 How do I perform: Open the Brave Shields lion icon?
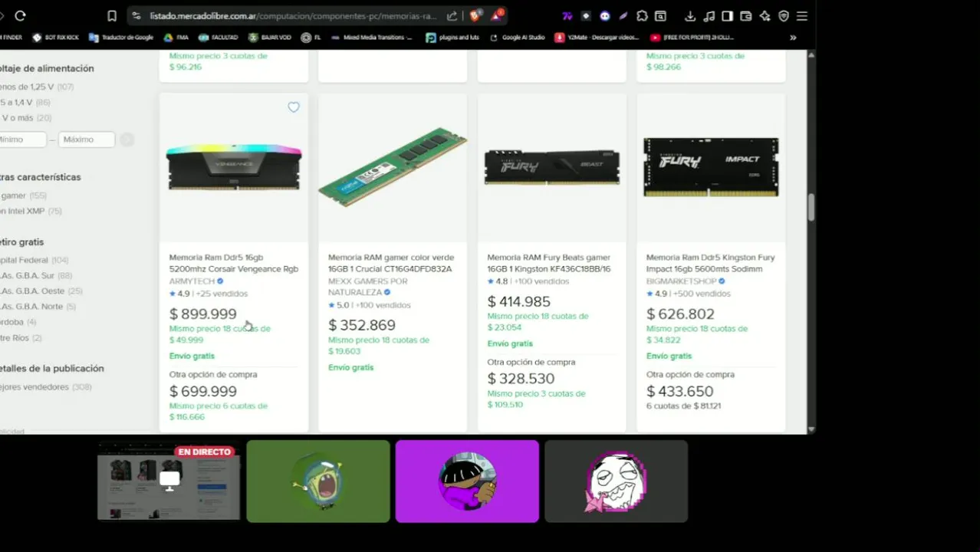pos(475,15)
